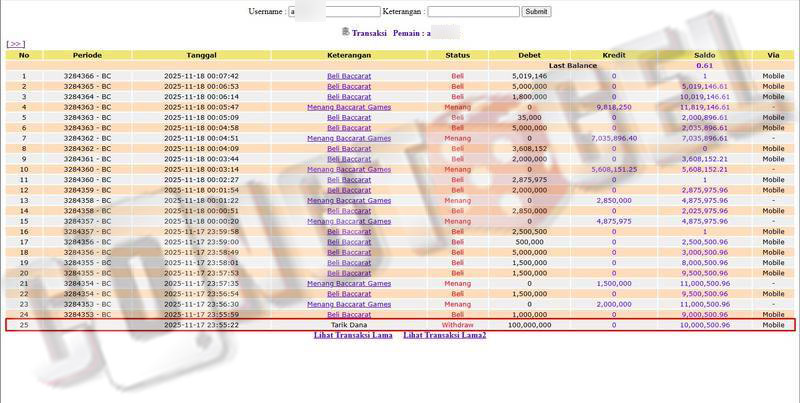Screen dimensions: 800x403
Task: Open Lihat Transaksi Lama link
Action: tap(353, 335)
